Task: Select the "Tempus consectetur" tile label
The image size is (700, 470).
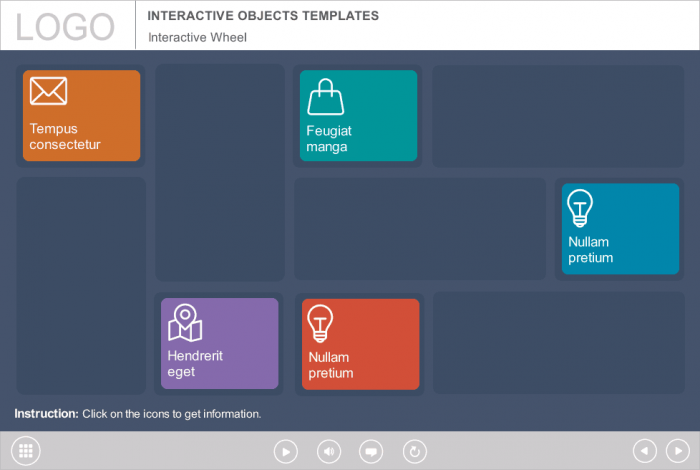Action: pyautogui.click(x=67, y=137)
